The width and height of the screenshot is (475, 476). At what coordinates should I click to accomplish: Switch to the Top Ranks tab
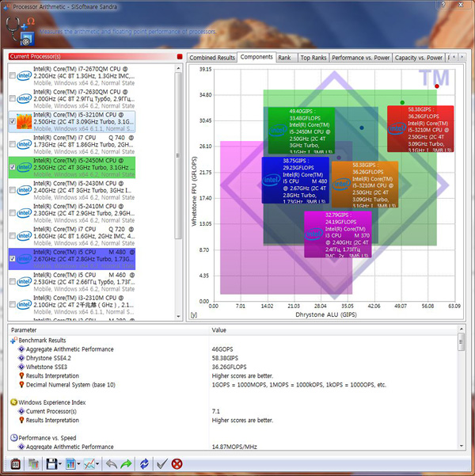click(313, 58)
